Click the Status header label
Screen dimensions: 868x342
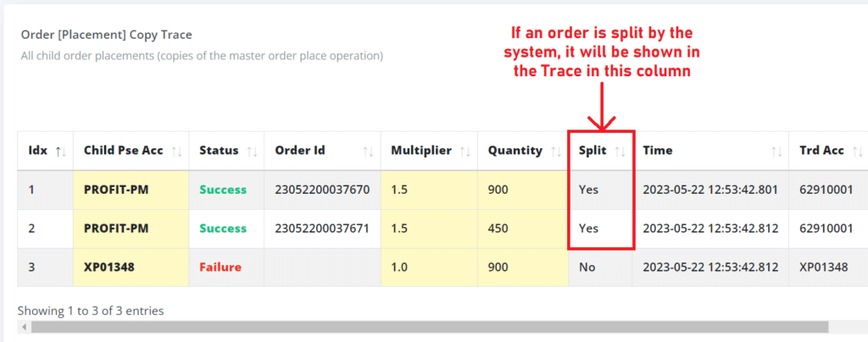[220, 151]
